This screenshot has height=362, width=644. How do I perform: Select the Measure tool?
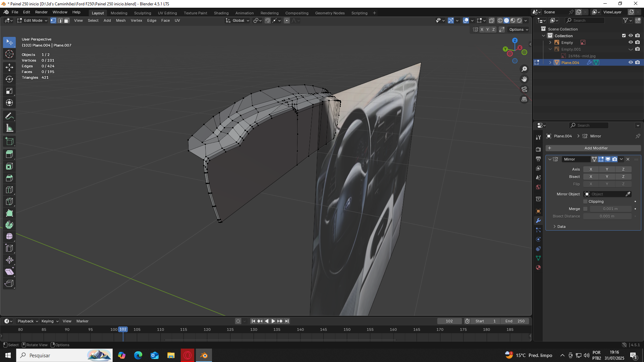9,128
